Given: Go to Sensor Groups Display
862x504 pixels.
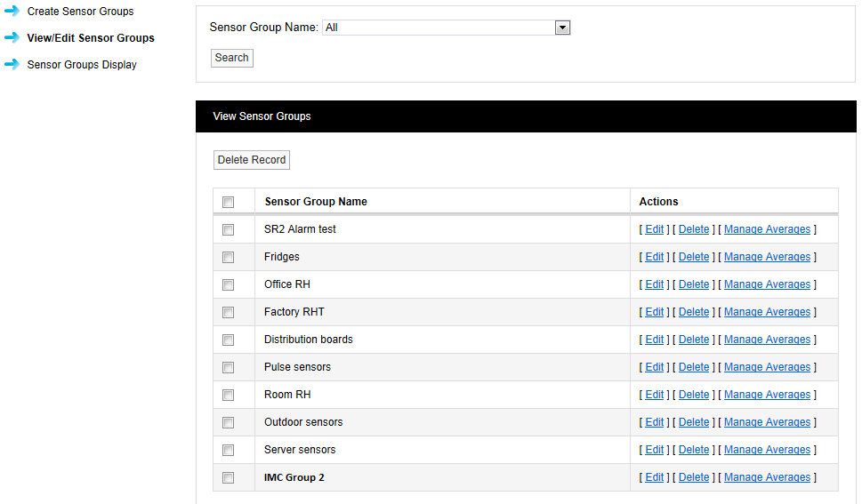Looking at the screenshot, I should (x=82, y=65).
